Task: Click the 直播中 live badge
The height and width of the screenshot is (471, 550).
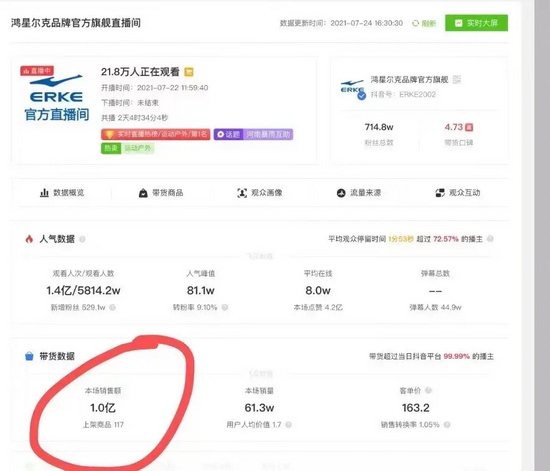Action: click(37, 71)
